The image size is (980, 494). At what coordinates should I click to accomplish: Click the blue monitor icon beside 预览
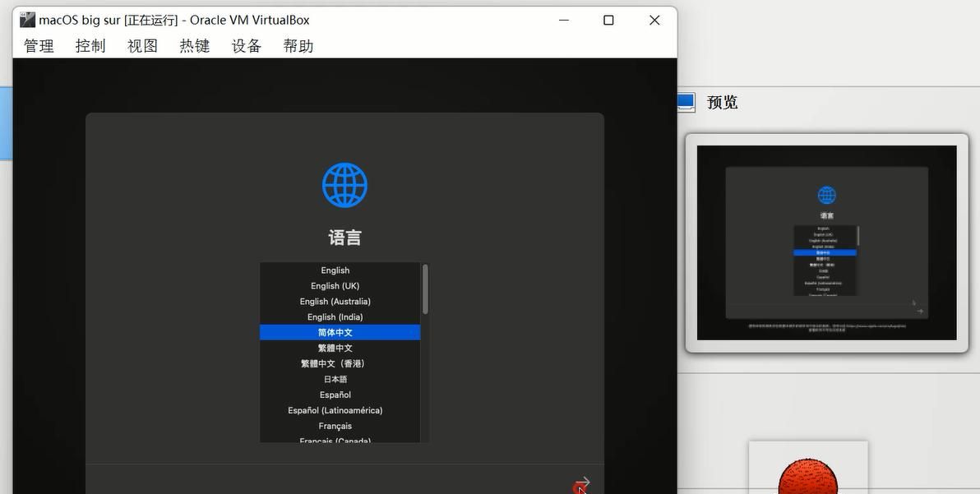[x=686, y=102]
